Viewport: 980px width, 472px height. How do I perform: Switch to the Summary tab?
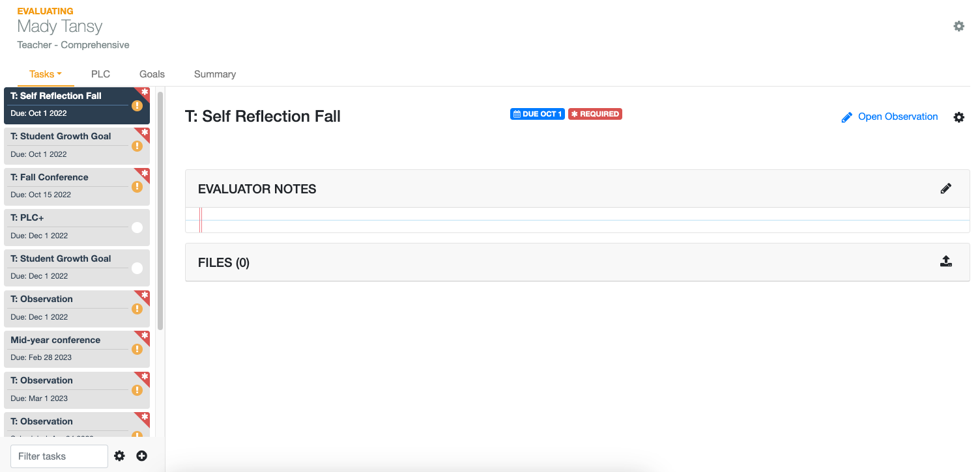click(x=214, y=74)
